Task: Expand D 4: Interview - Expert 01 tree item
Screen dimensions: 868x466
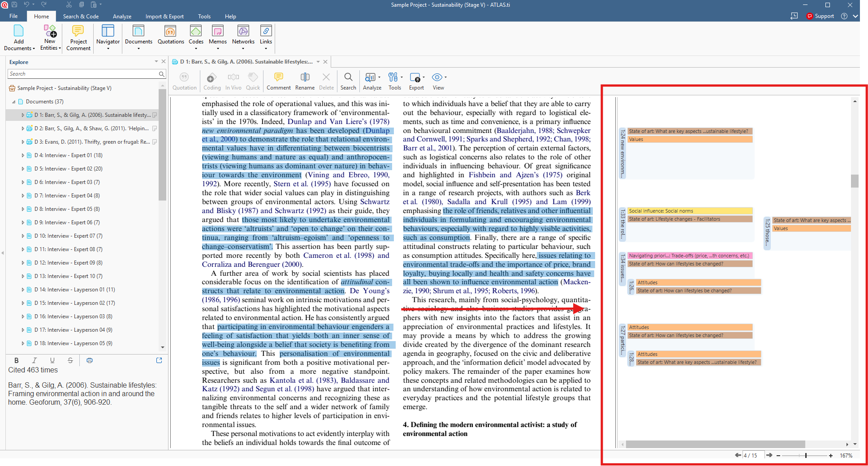Action: (23, 155)
